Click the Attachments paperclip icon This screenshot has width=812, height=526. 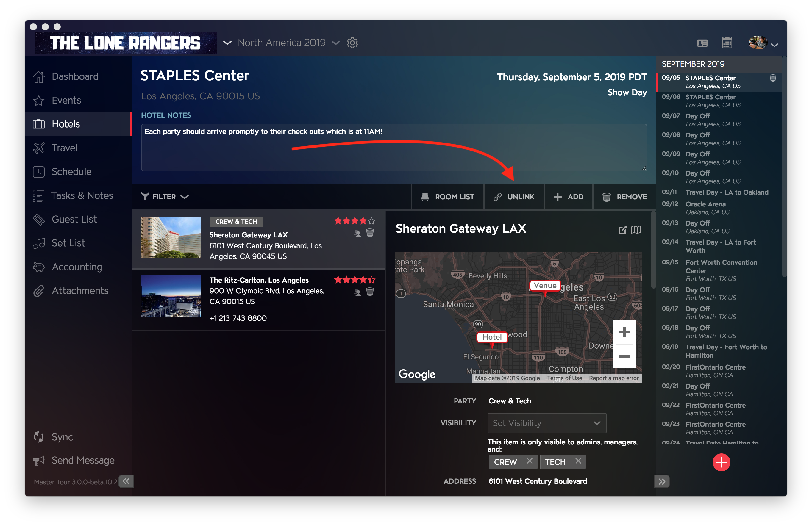pos(39,291)
